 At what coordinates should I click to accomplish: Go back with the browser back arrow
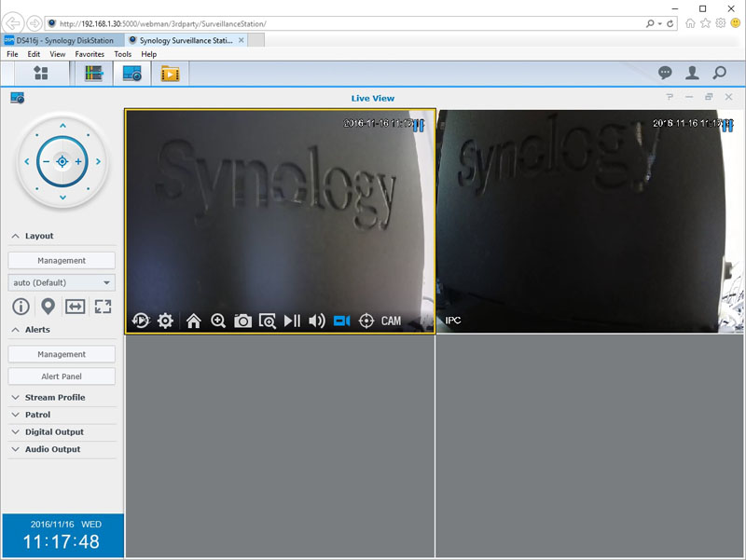pyautogui.click(x=13, y=22)
